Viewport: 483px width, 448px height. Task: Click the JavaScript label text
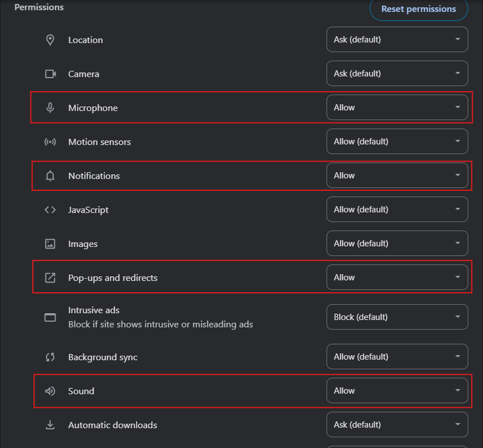pyautogui.click(x=88, y=210)
